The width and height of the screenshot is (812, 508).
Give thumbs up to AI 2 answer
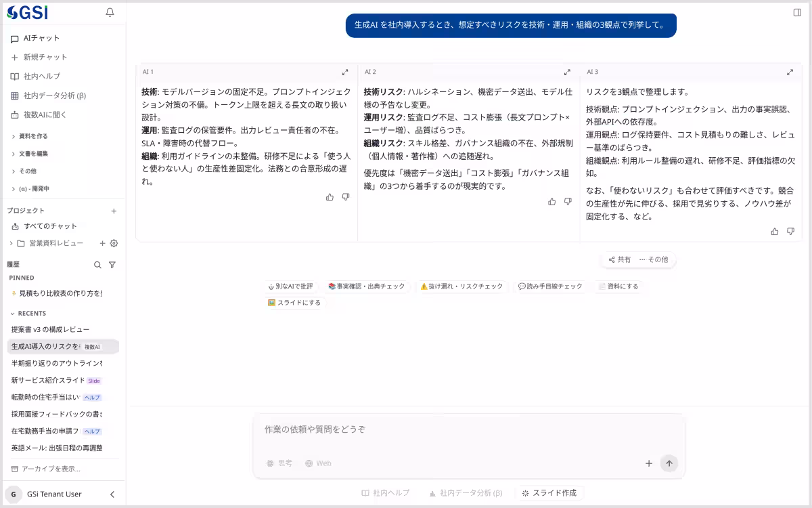tap(551, 202)
